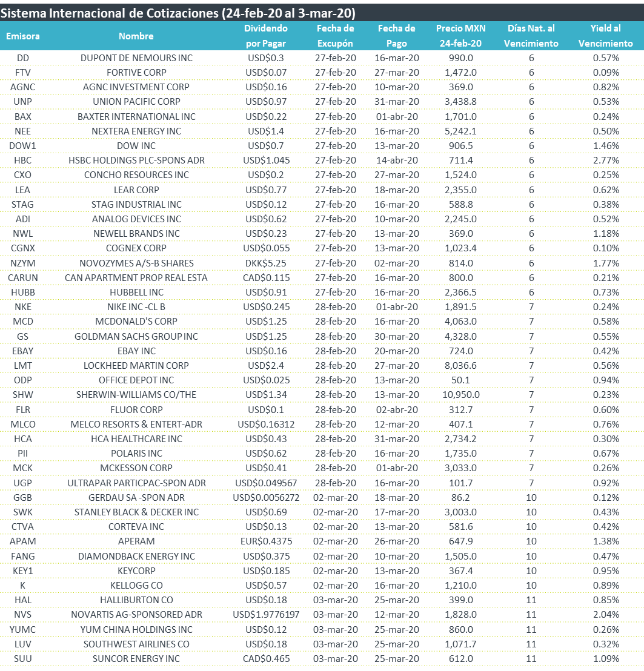Select the 'EBAY' ticker cell

point(22,351)
